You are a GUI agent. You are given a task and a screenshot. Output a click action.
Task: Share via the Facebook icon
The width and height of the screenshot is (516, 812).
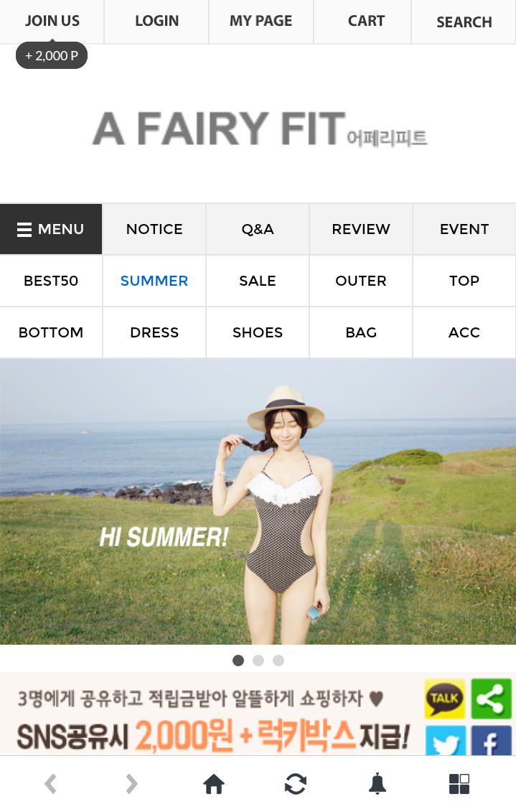pyautogui.click(x=491, y=740)
